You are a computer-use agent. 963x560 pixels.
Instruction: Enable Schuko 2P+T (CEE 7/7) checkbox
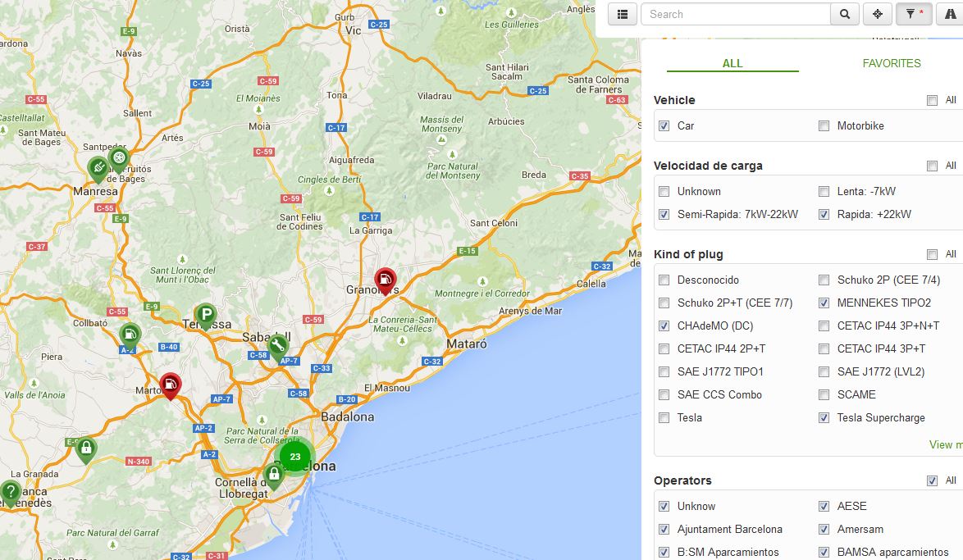coord(664,303)
